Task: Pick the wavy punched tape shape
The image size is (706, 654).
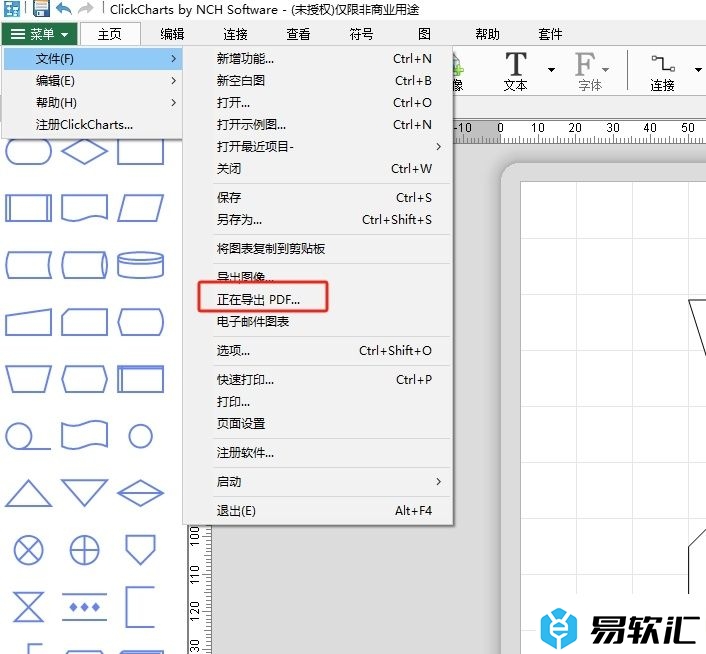Action: point(84,436)
